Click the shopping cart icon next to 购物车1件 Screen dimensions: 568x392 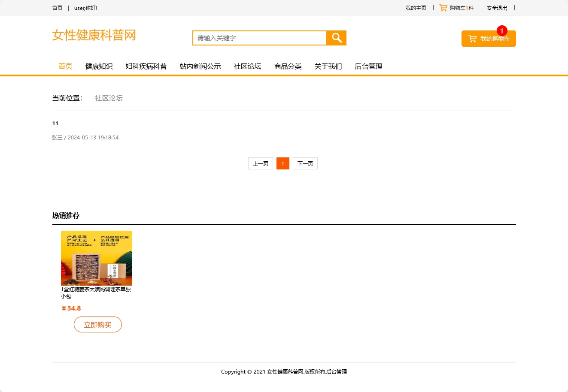[443, 7]
